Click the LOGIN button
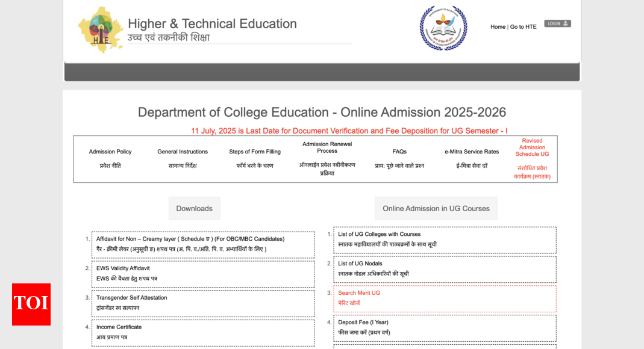644x349 pixels. [x=557, y=23]
